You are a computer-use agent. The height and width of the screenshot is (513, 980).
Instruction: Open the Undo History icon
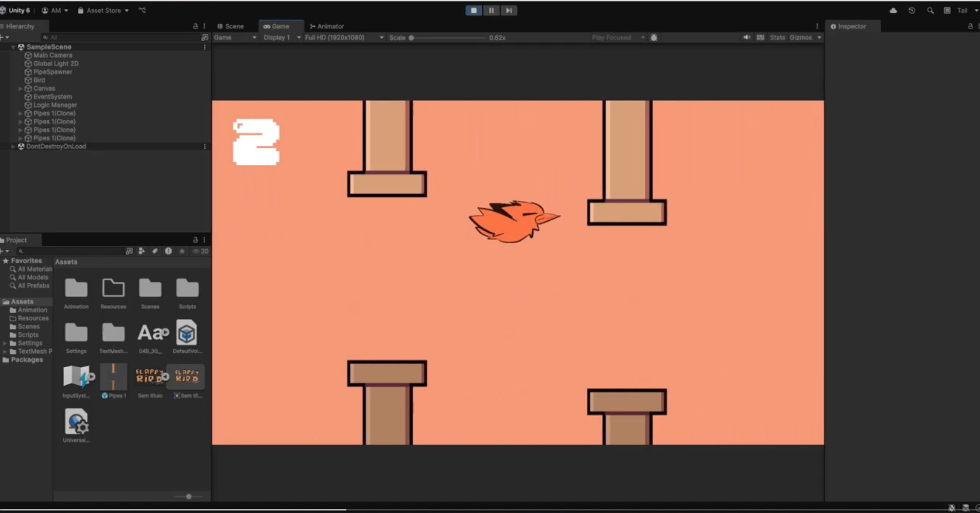pos(912,10)
